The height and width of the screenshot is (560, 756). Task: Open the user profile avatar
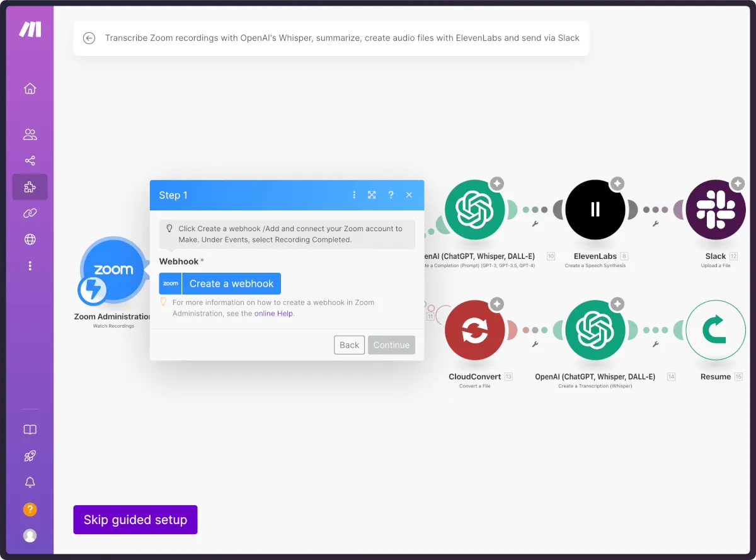pyautogui.click(x=30, y=535)
